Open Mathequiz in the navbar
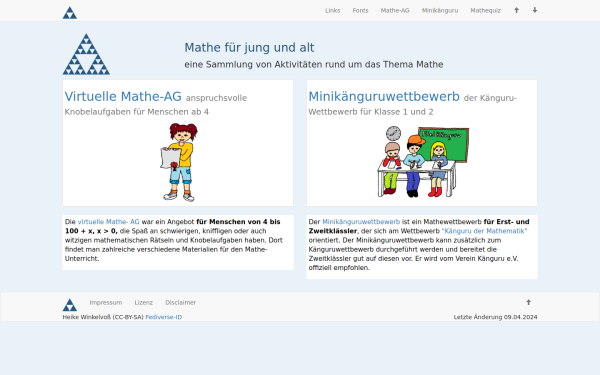Image resolution: width=600 pixels, height=375 pixels. click(x=486, y=11)
